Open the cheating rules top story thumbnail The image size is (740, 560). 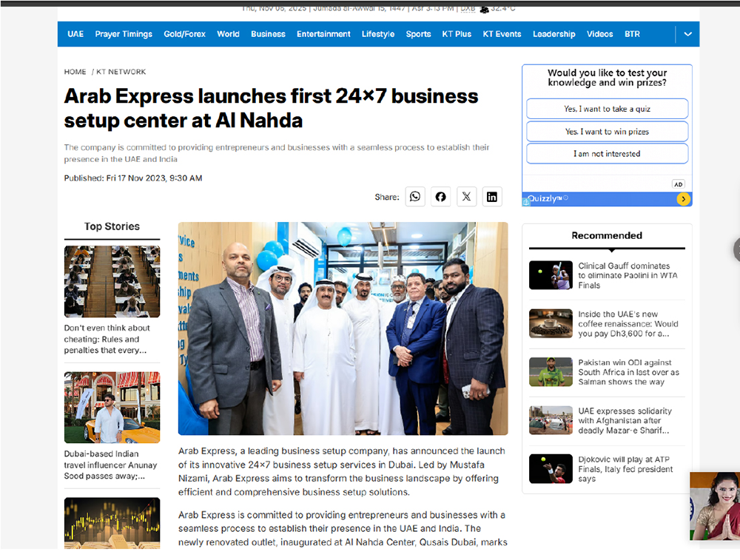112,282
